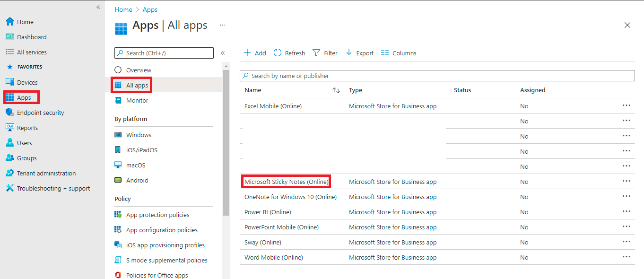Open more options for OneNote for Windows 10
The image size is (644, 279).
627,196
